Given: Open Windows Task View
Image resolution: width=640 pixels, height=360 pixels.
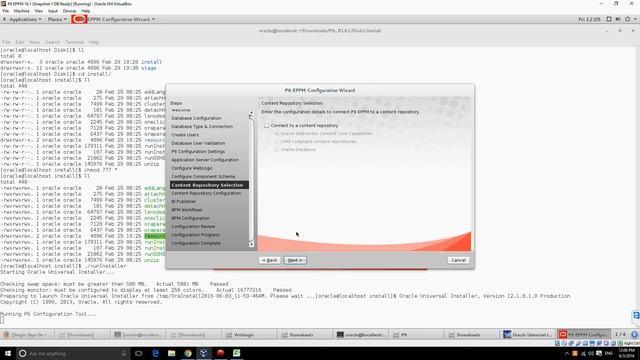Looking at the screenshot, I should [x=138, y=353].
